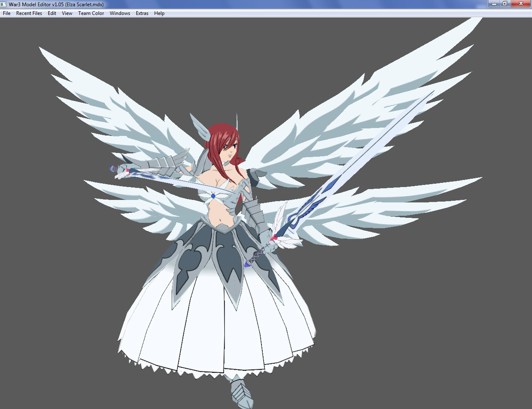Close the War3 Model Editor window
Screen dimensions: 532x409
coord(521,4)
